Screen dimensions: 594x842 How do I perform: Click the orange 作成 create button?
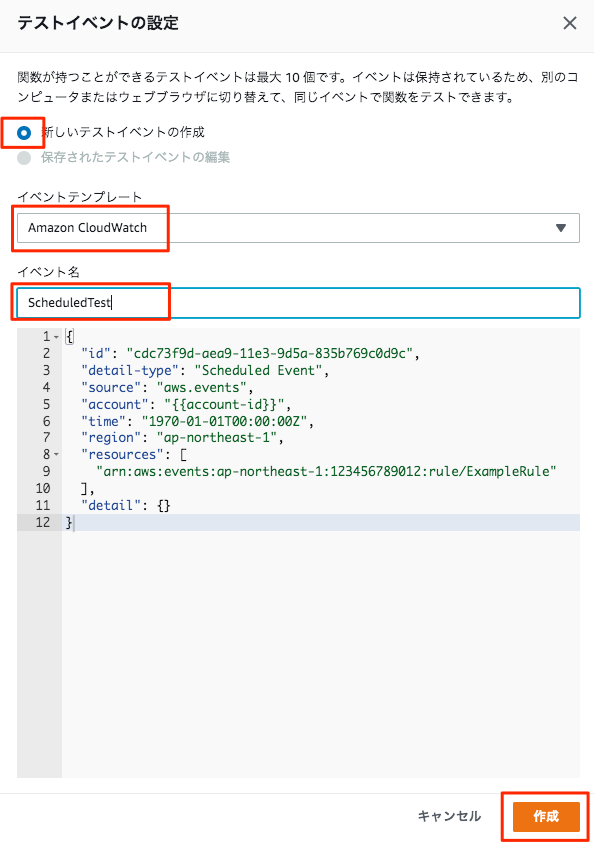click(x=546, y=816)
